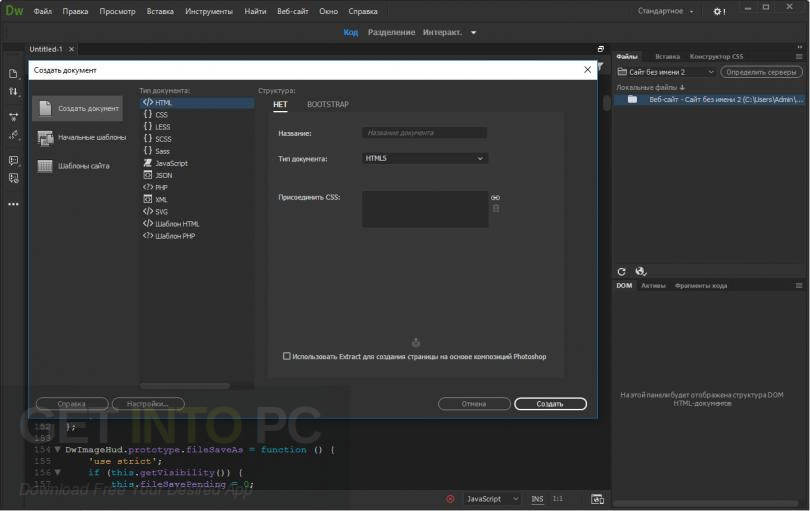
Task: Click the restore document window icon
Action: (600, 49)
